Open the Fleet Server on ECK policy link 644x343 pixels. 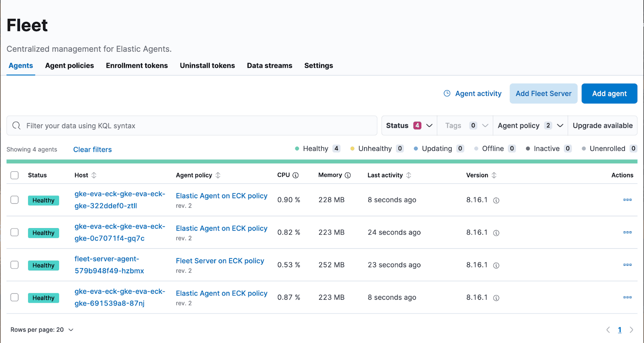[220, 261]
